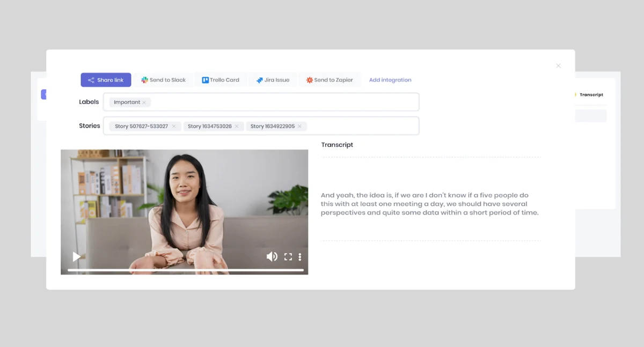Switch to background Transcript tab
644x347 pixels.
591,95
